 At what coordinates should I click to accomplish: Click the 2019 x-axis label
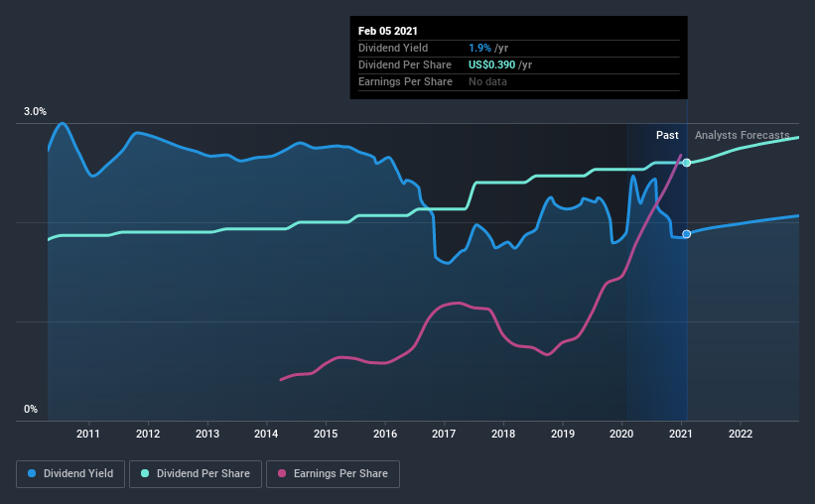pos(563,434)
